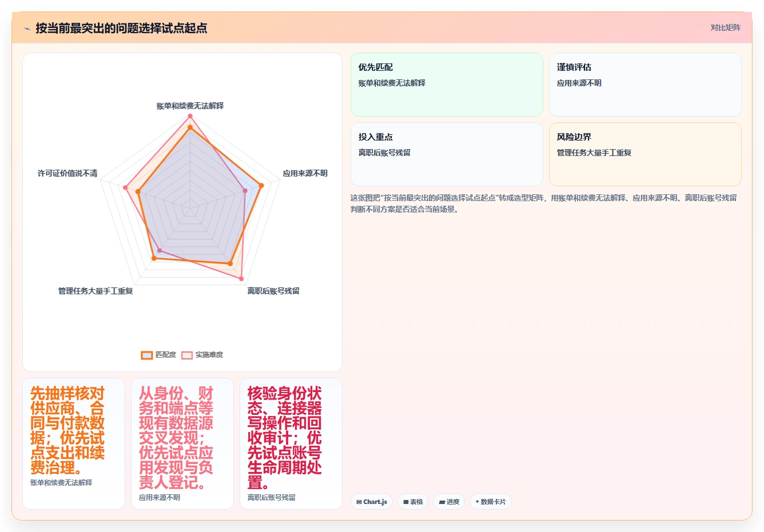Click 应用来源不明 caption under pink card
764x532 pixels.
click(160, 498)
